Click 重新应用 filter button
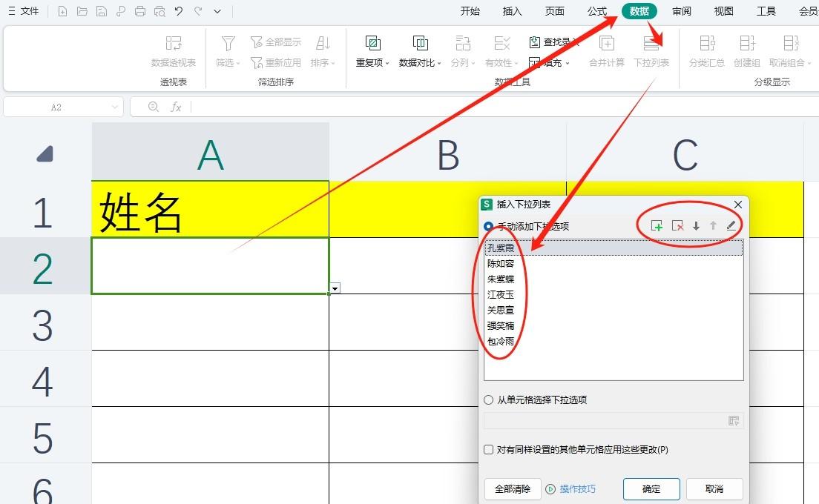Image resolution: width=819 pixels, height=504 pixels. pos(276,62)
